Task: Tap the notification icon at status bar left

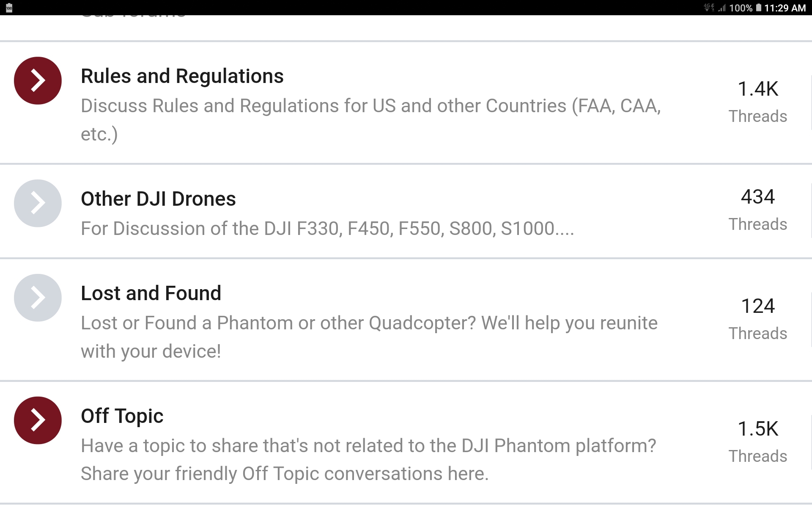Action: (9, 8)
